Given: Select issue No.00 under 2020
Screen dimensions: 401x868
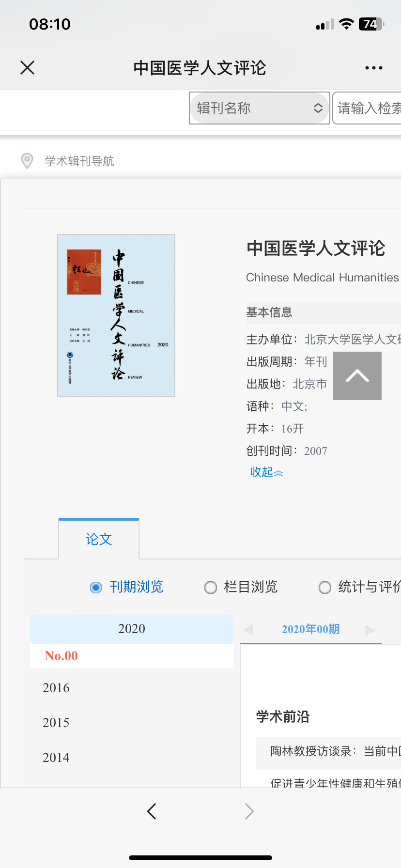Looking at the screenshot, I should pyautogui.click(x=62, y=656).
